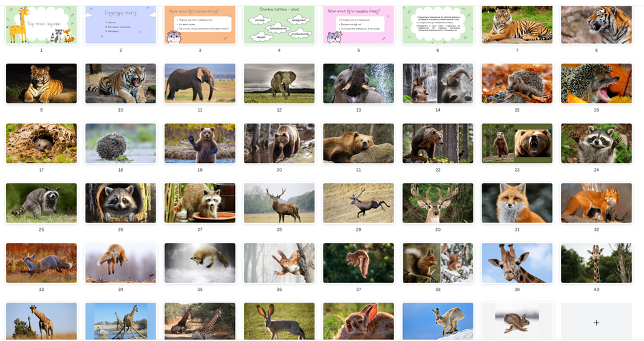
Task: Select slide 9 tiger in dark setting
Action: 41,84
